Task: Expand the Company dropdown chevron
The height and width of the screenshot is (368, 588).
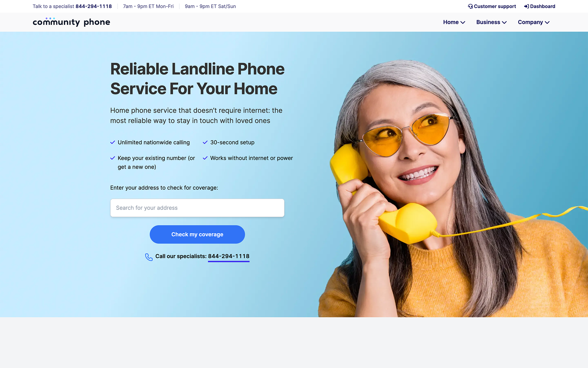Action: 547,22
